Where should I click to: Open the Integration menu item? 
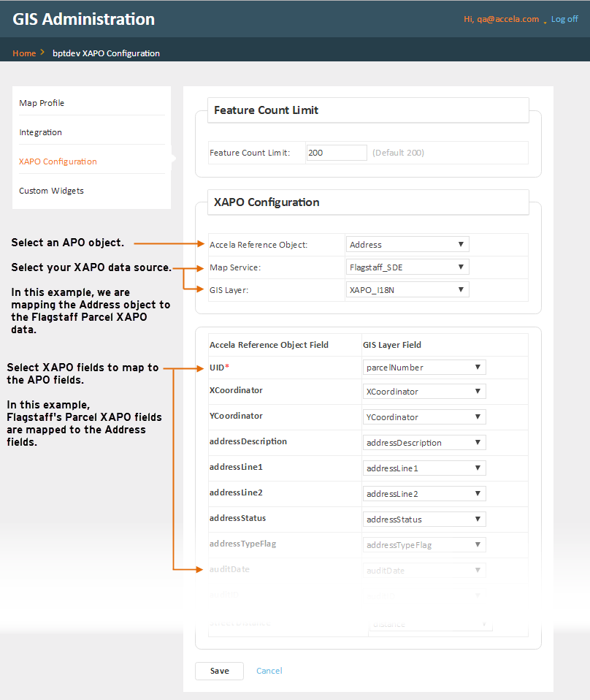click(x=41, y=132)
